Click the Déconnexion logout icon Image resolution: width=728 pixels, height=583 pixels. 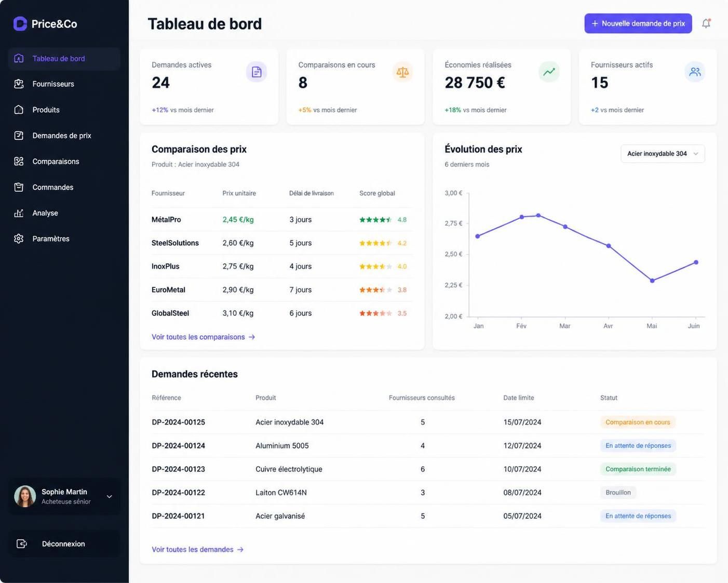coord(21,544)
